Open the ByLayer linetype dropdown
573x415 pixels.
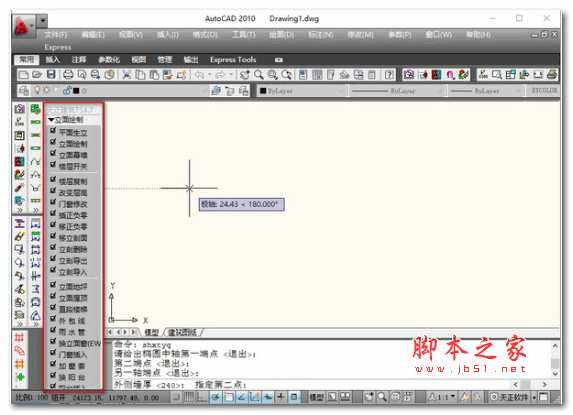tap(397, 90)
